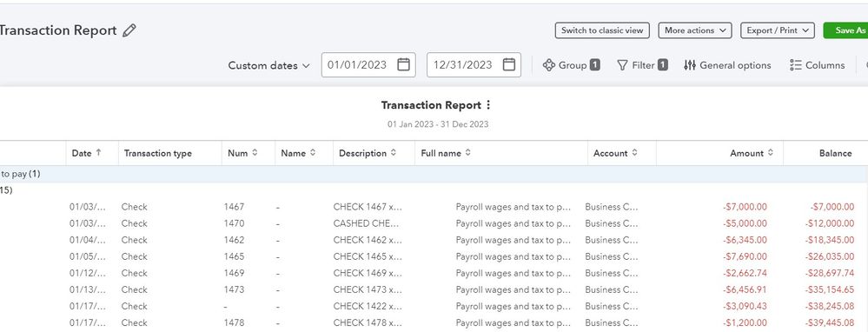The image size is (868, 332).
Task: Click the -$6,456.91 amount cell
Action: coord(745,290)
